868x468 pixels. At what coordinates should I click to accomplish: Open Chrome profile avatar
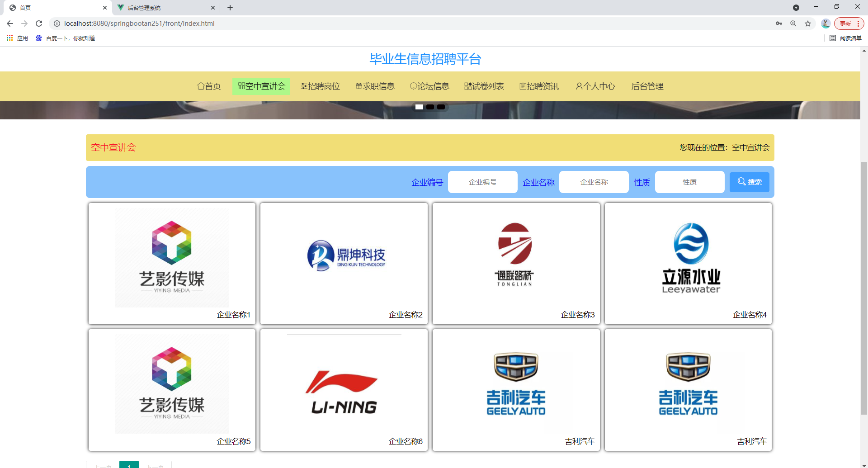point(826,24)
